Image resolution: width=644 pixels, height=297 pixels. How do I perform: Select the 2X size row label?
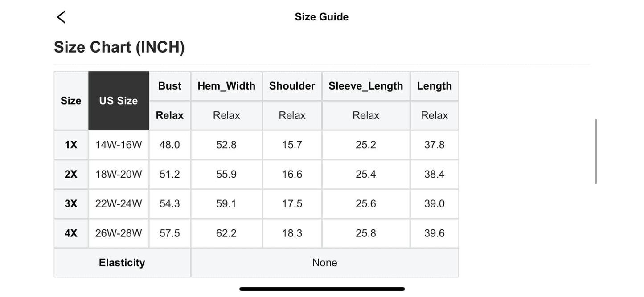point(71,174)
